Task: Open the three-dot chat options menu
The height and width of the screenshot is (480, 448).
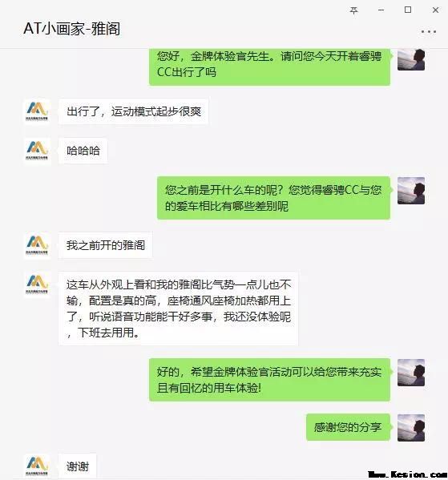Action: tap(429, 31)
